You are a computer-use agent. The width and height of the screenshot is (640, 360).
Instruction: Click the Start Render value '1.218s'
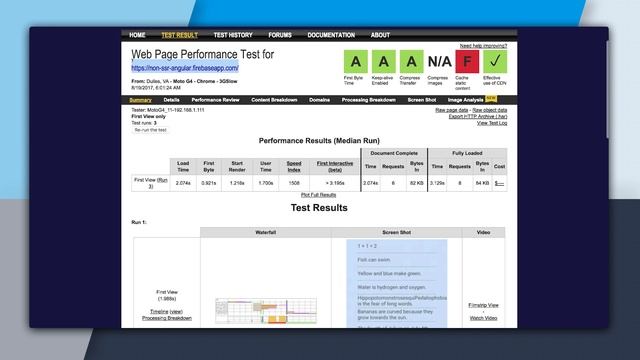[237, 183]
